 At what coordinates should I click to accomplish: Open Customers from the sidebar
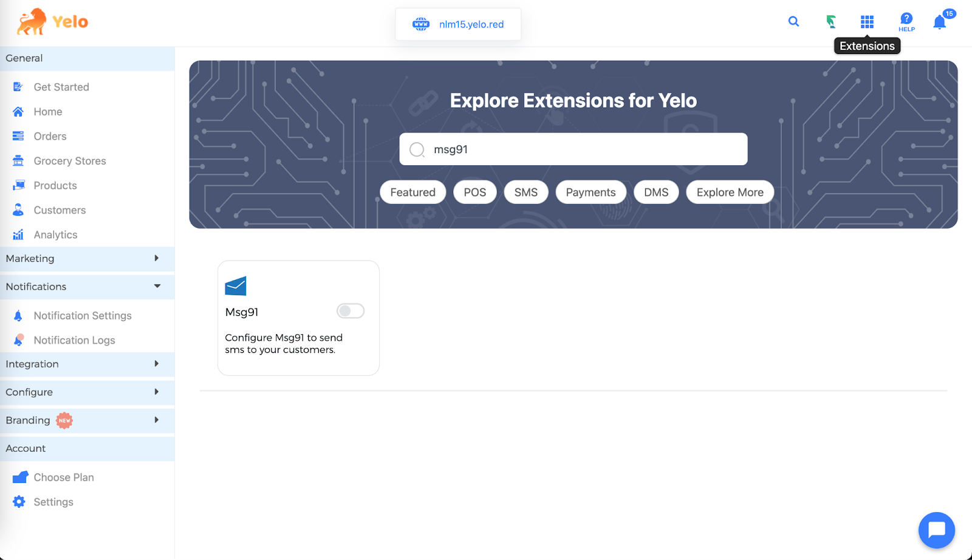click(x=60, y=210)
